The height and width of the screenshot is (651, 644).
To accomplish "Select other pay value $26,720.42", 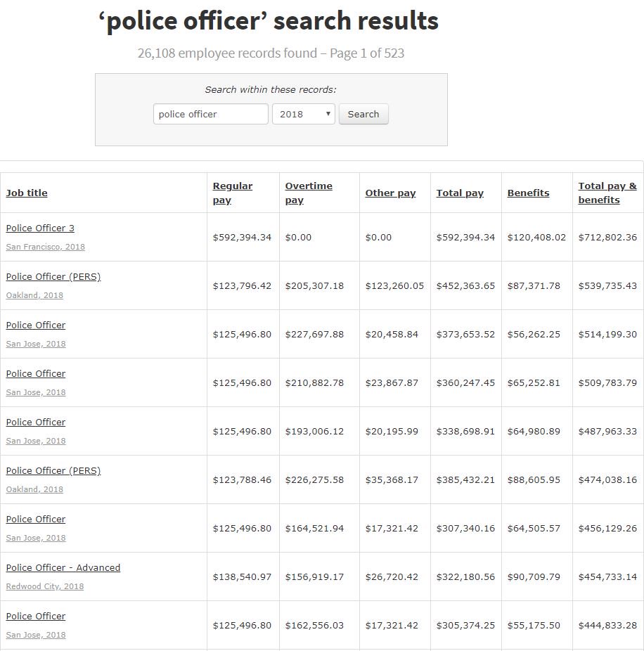I will (392, 576).
